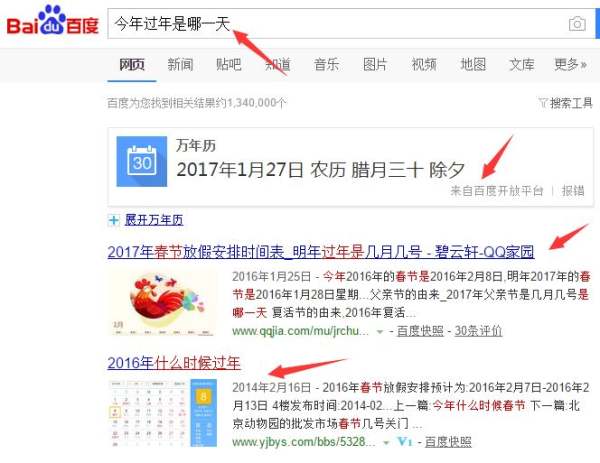Open the 视频 search tab

pyautogui.click(x=424, y=64)
